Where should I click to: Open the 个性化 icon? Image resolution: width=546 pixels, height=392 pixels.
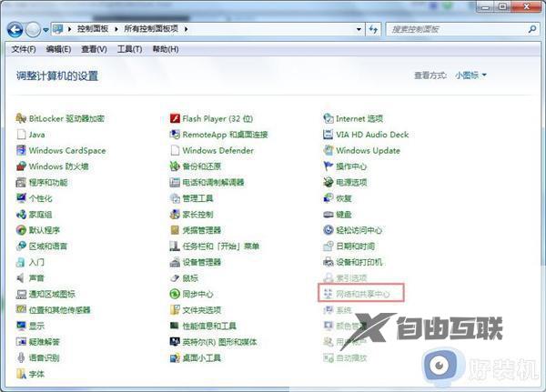tap(21, 198)
